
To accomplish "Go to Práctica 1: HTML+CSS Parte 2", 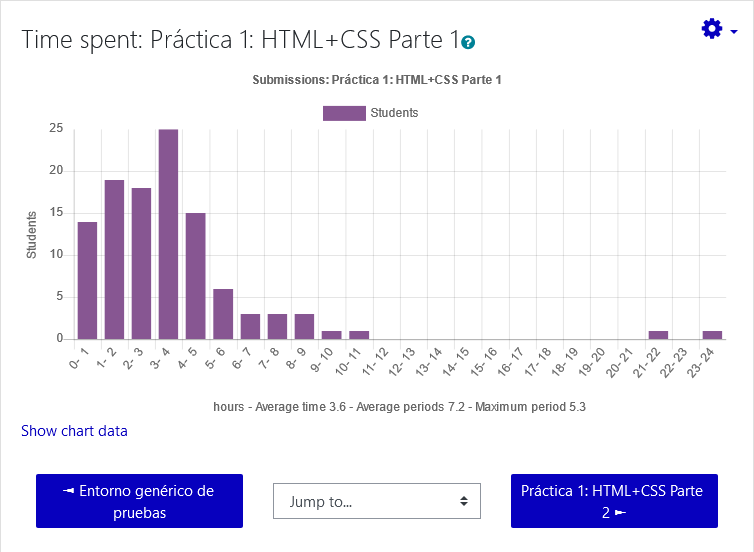I will point(613,501).
